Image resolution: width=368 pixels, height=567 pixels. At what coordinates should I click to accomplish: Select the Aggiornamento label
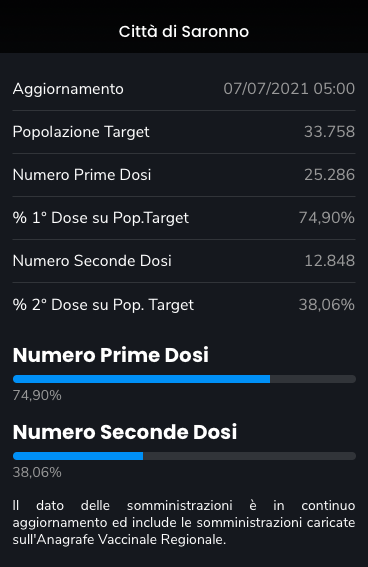point(68,89)
